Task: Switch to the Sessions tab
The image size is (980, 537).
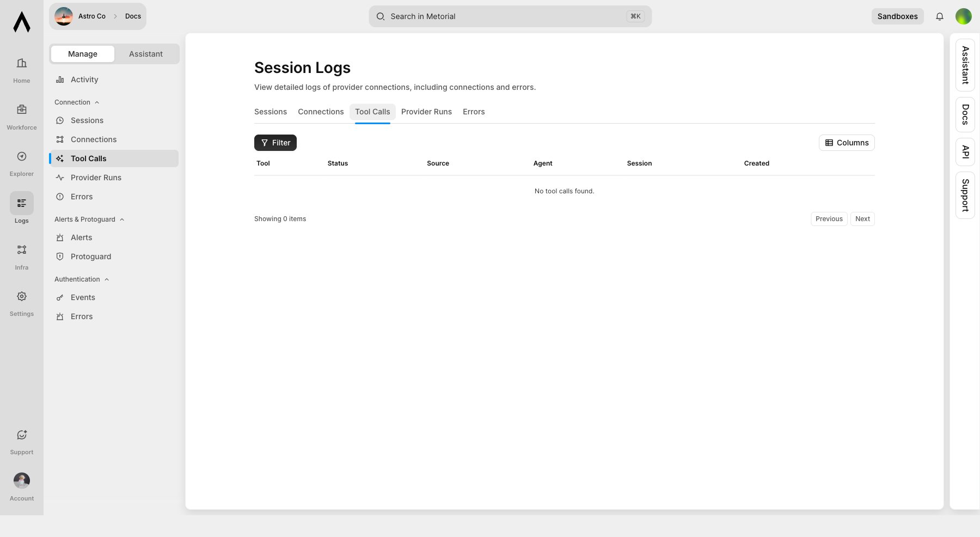Action: 271,112
